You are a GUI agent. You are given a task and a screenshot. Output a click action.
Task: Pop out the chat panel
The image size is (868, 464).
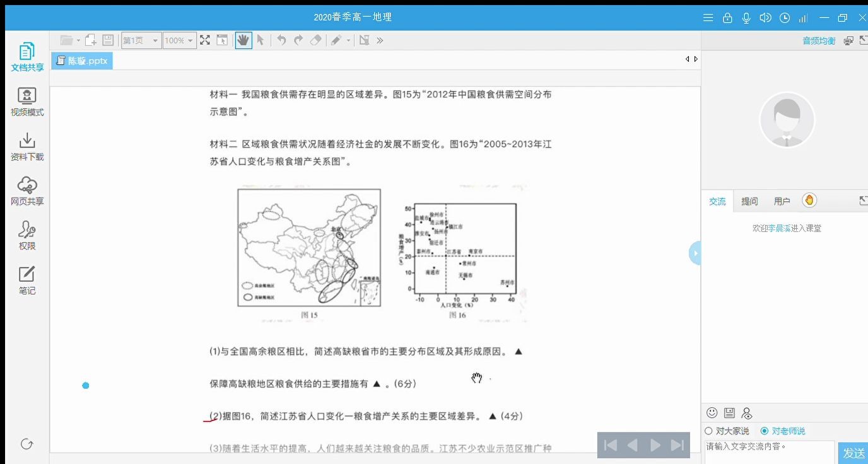click(864, 200)
